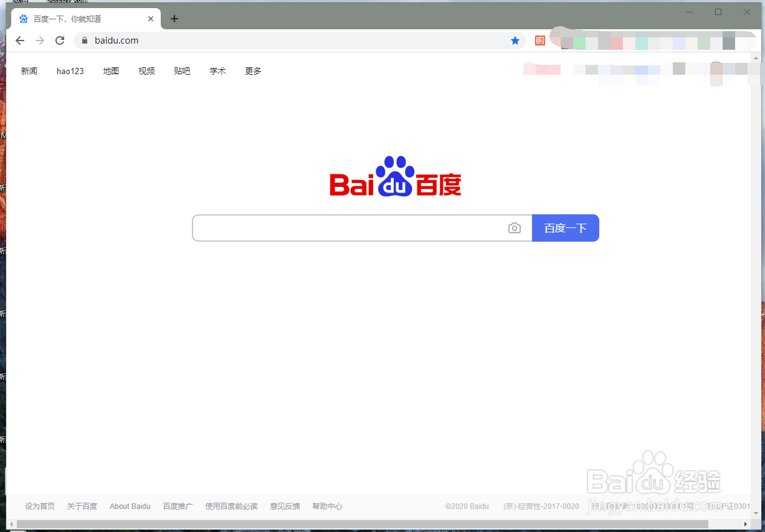Open the 帮助中心 footer link
The width and height of the screenshot is (765, 532).
327,506
